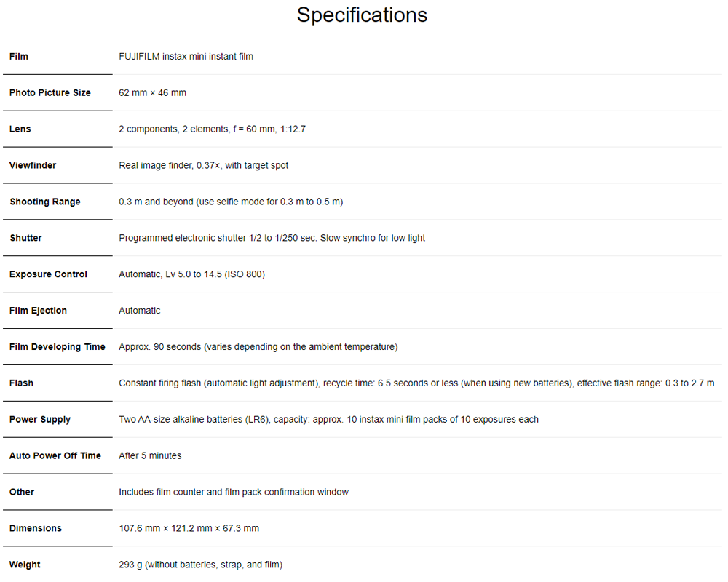Image resolution: width=728 pixels, height=582 pixels.
Task: Click the Approx. 90 seconds developing time text
Action: pyautogui.click(x=258, y=347)
